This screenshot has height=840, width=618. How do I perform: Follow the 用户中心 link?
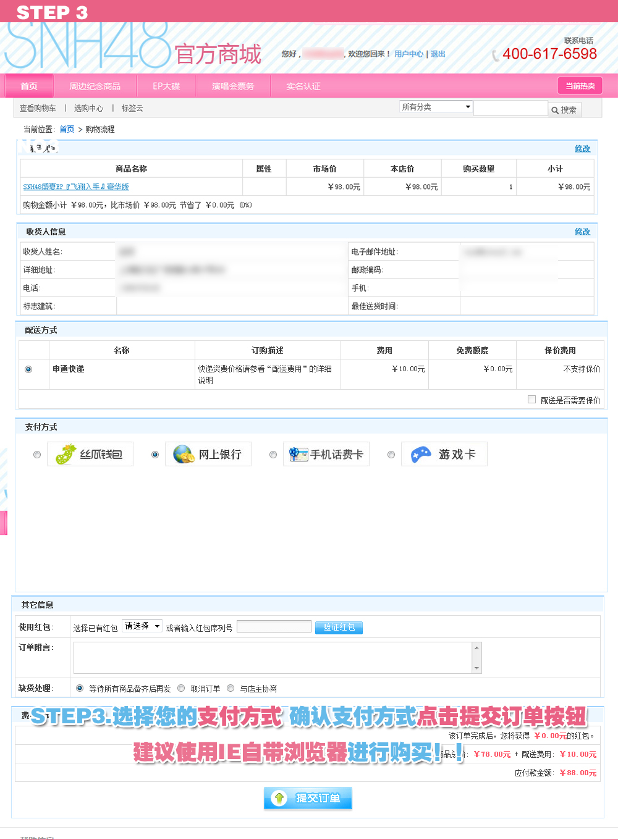(x=409, y=54)
